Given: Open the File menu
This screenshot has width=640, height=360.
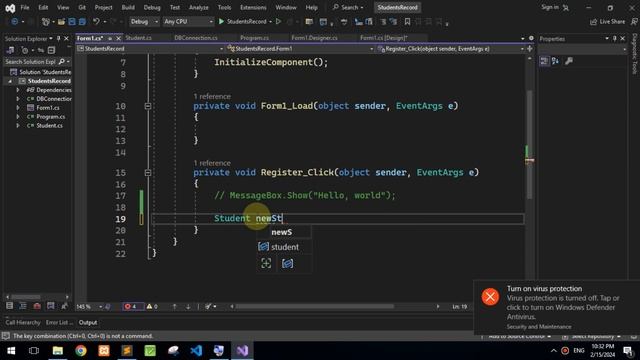Looking at the screenshot, I should pyautogui.click(x=25, y=7).
